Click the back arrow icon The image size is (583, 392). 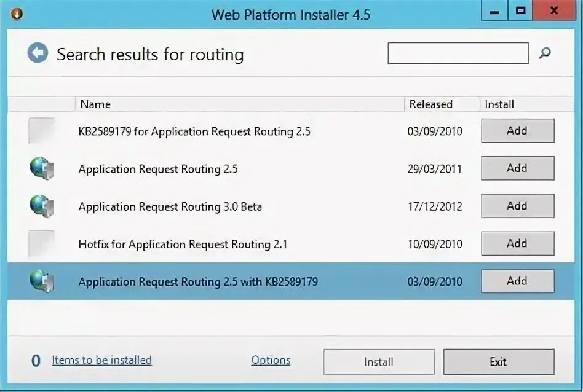[x=38, y=53]
